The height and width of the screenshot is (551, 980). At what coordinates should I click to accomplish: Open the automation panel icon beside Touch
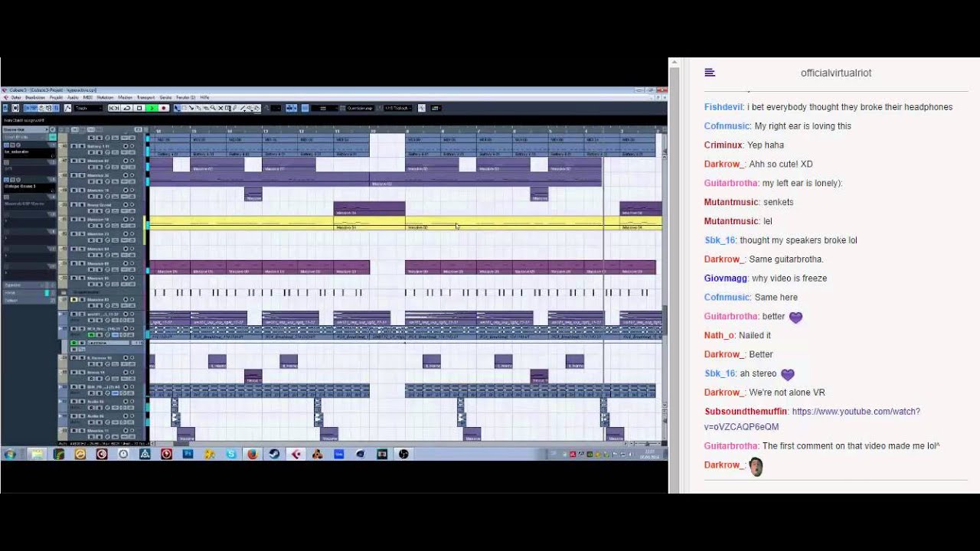(x=67, y=108)
